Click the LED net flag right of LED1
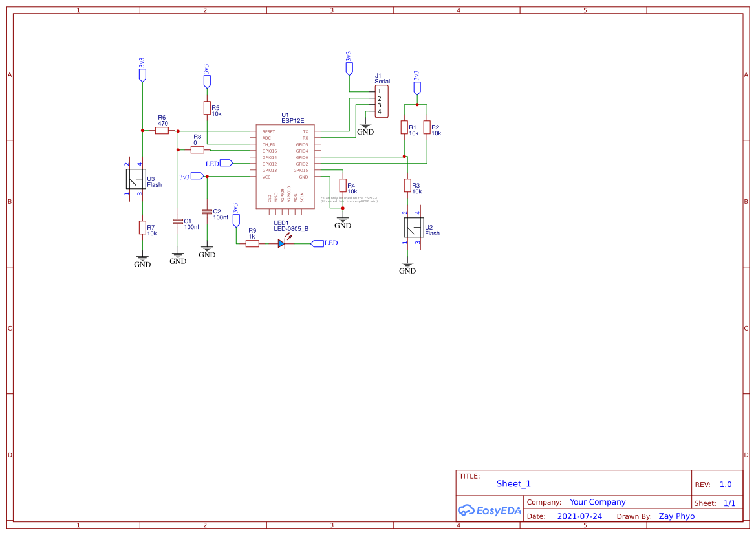 pos(324,243)
